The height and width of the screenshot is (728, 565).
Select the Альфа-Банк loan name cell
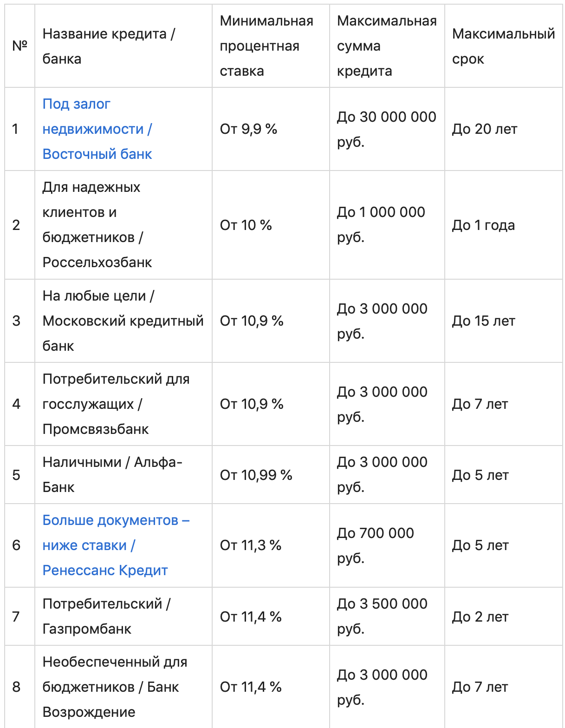pyautogui.click(x=112, y=475)
